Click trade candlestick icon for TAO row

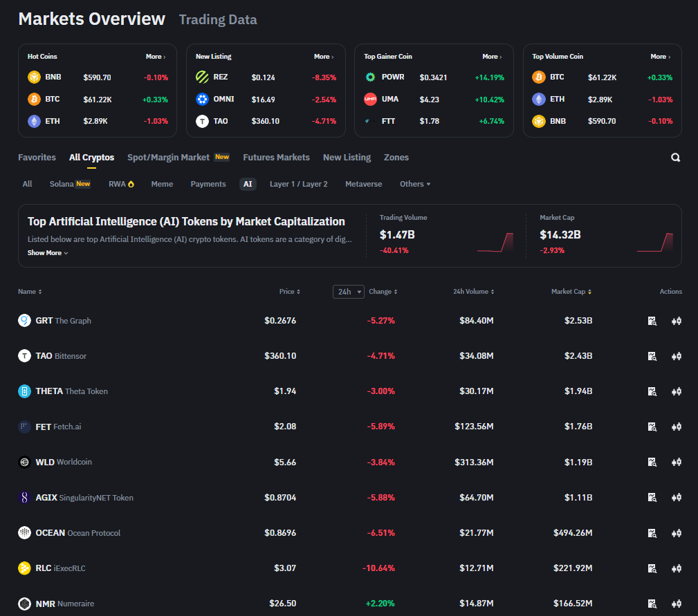[x=677, y=356]
